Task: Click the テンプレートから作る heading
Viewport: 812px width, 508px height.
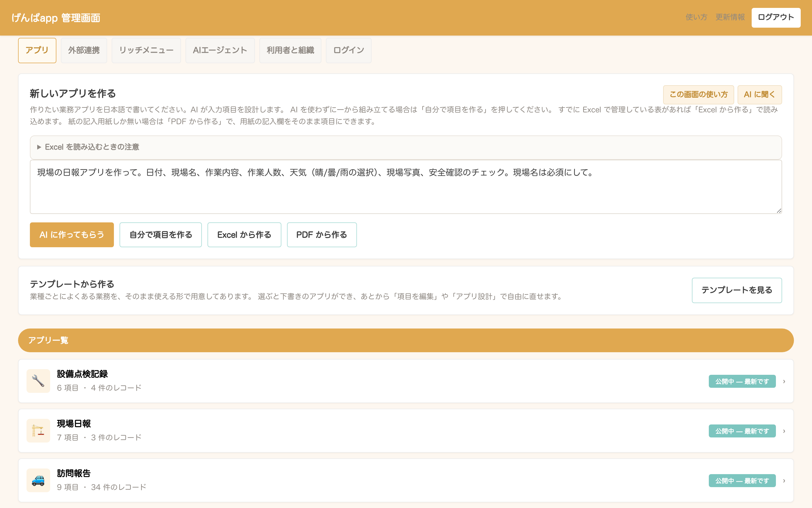Action: click(72, 284)
